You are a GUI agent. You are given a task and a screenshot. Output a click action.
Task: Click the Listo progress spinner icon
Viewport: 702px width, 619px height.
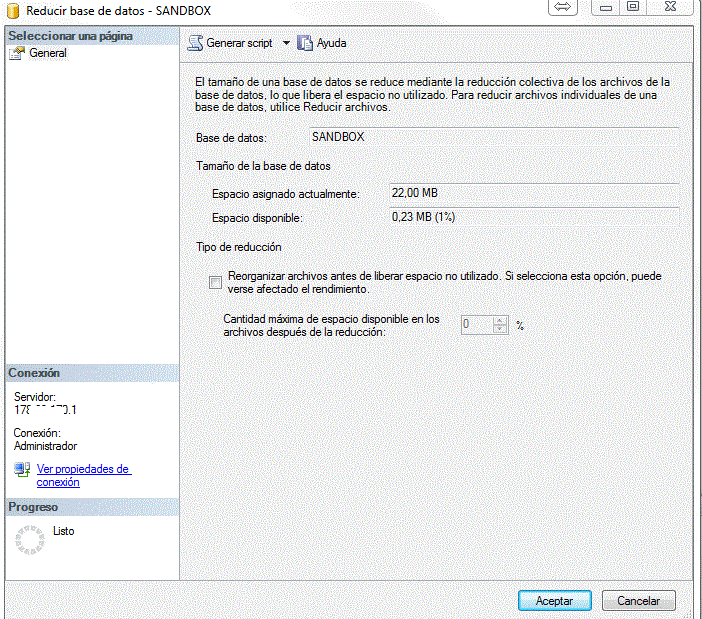31,540
